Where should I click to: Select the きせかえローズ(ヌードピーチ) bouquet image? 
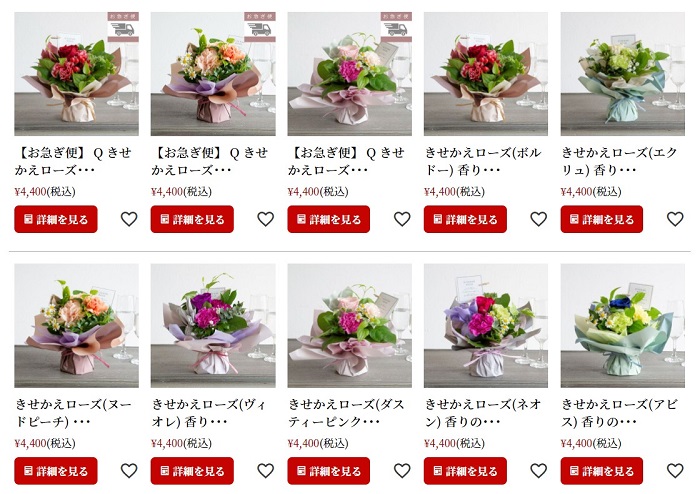coord(76,325)
